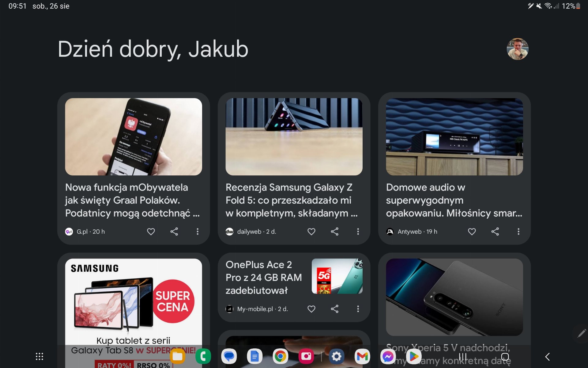Tap the Back navigation arrow
The image size is (588, 368).
tap(548, 357)
